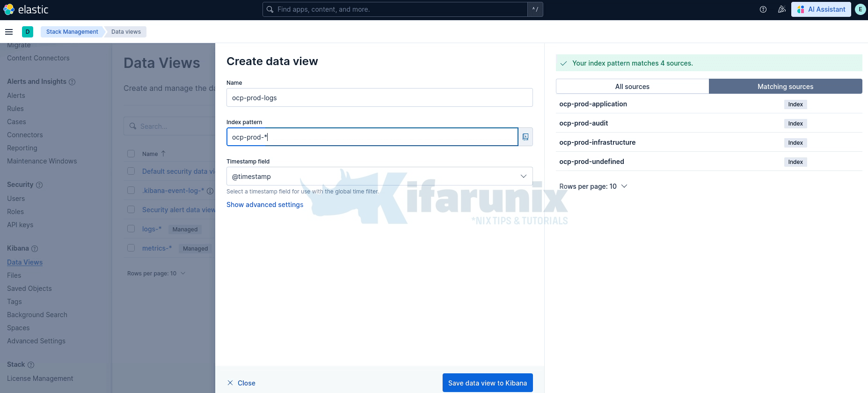Open Roles in sidebar
The height and width of the screenshot is (393, 868).
tap(15, 212)
